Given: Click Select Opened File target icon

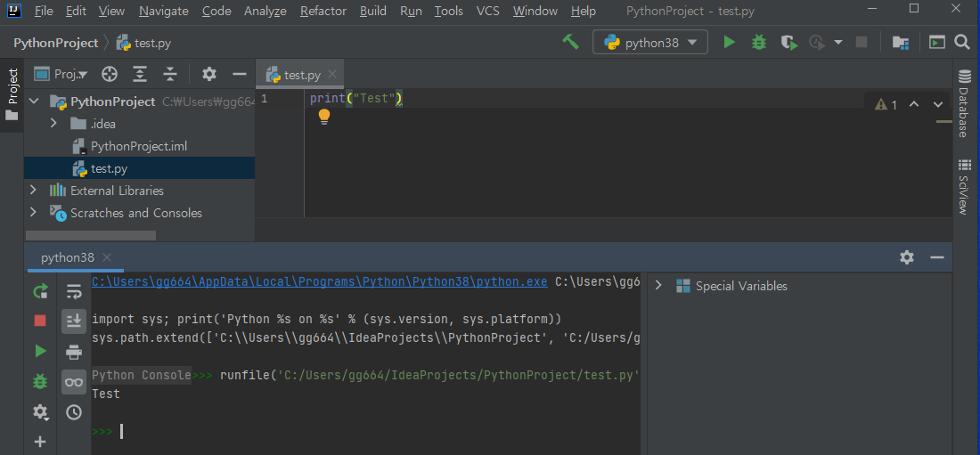Looking at the screenshot, I should [110, 75].
